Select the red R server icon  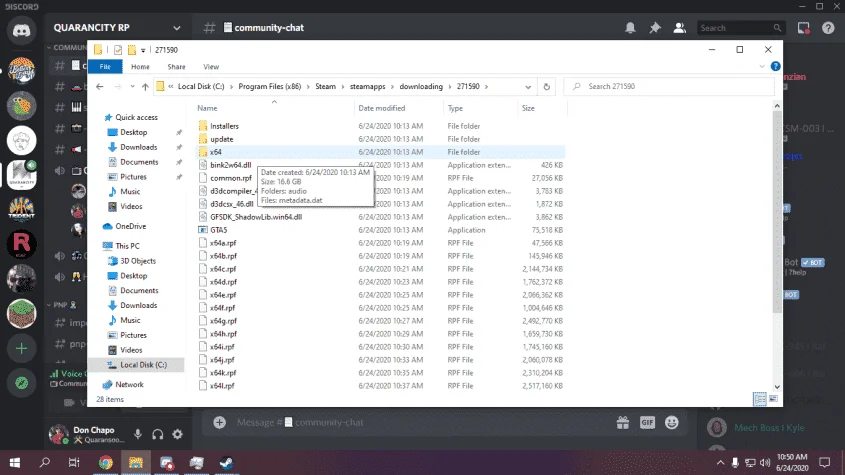click(x=22, y=244)
